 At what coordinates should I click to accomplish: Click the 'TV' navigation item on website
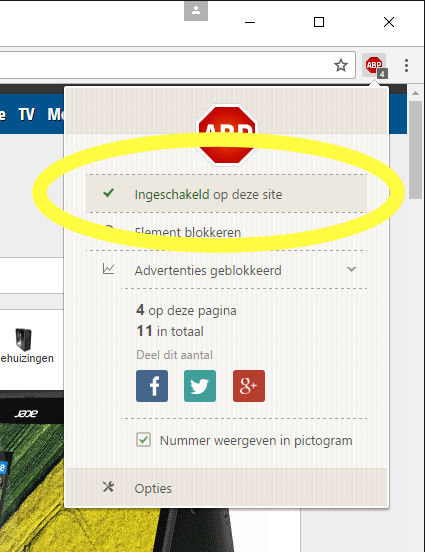27,115
